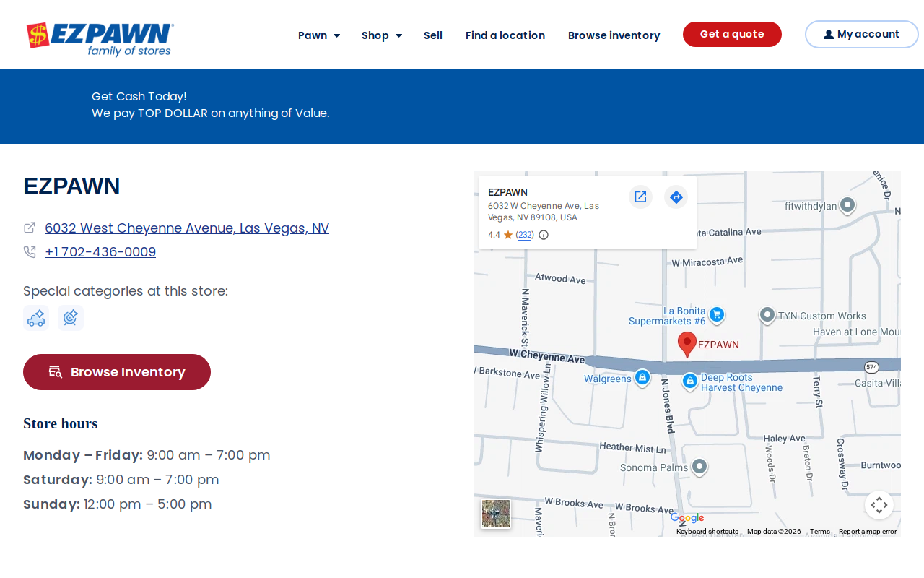Click the 'Sunday' hours line
Screen dimensions: 924x578
tap(118, 504)
